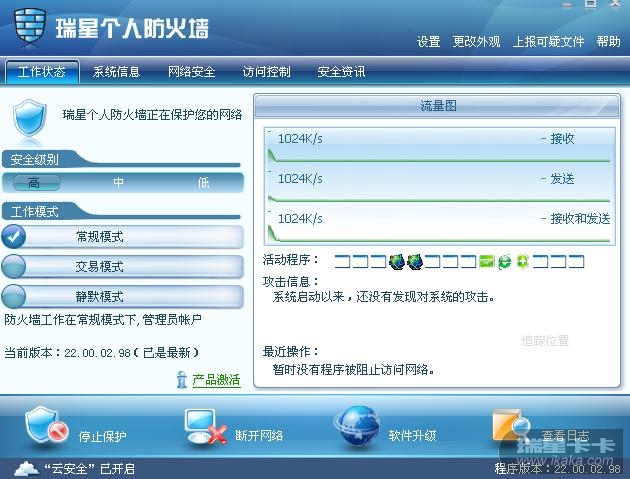Image resolution: width=630 pixels, height=479 pixels.
Task: Click the 接收和发送 traffic graph
Action: click(x=440, y=226)
